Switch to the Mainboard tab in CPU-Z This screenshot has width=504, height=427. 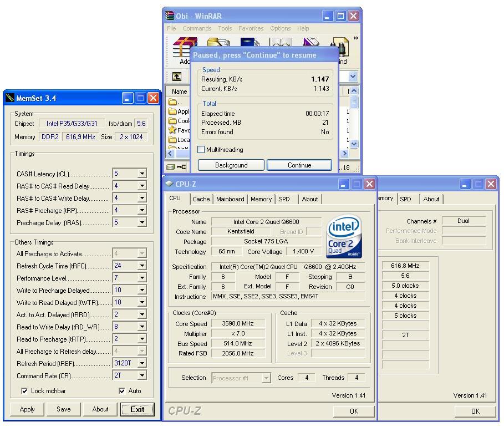[x=230, y=199]
